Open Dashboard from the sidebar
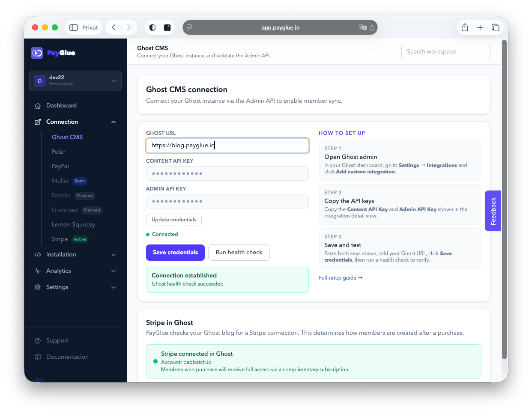This screenshot has width=532, height=414. coord(61,106)
